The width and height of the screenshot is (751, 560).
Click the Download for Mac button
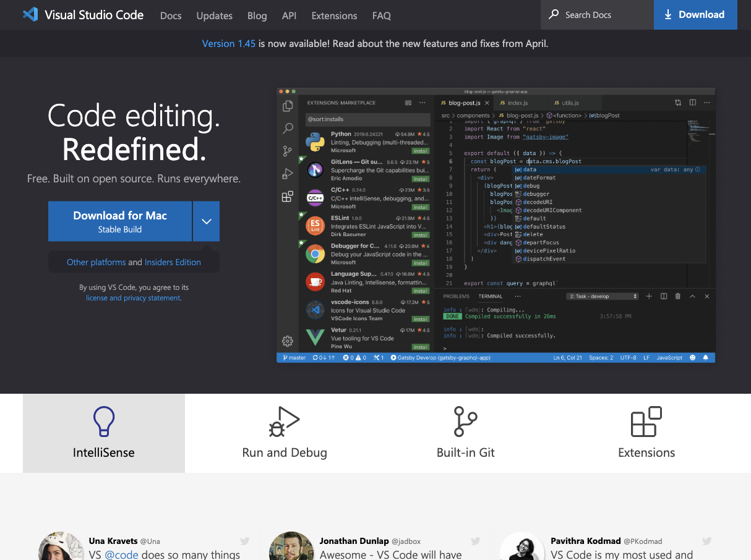120,221
